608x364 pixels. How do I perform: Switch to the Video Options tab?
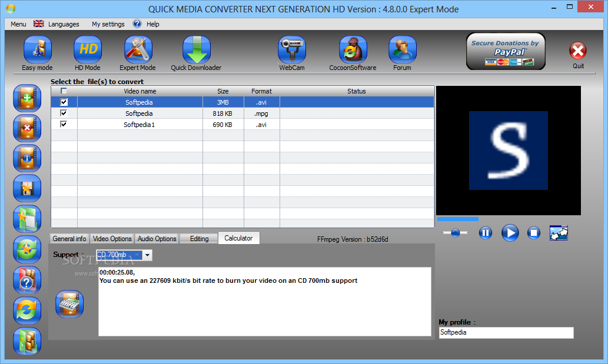click(x=112, y=239)
